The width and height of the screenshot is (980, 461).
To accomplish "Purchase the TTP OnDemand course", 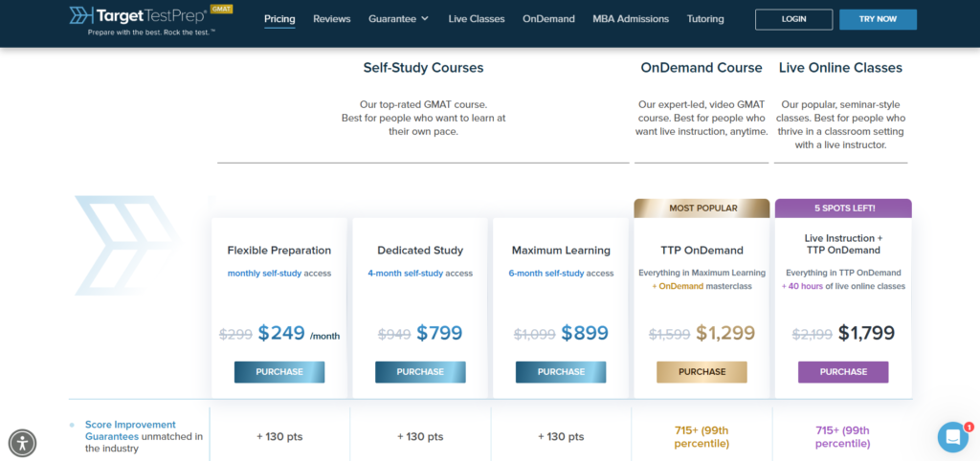I will pyautogui.click(x=702, y=372).
